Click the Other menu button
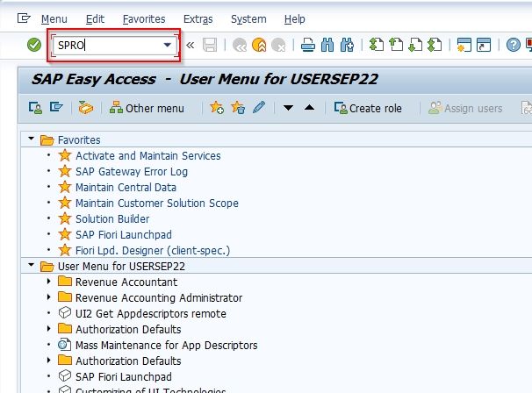The width and height of the screenshot is (532, 393). tap(147, 108)
